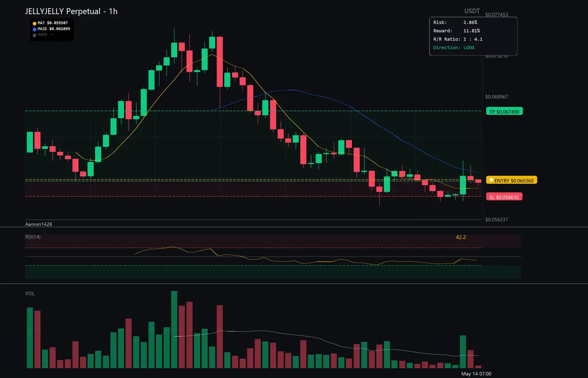Click the RSI value 42.2
The width and height of the screenshot is (588, 378).
(461, 237)
